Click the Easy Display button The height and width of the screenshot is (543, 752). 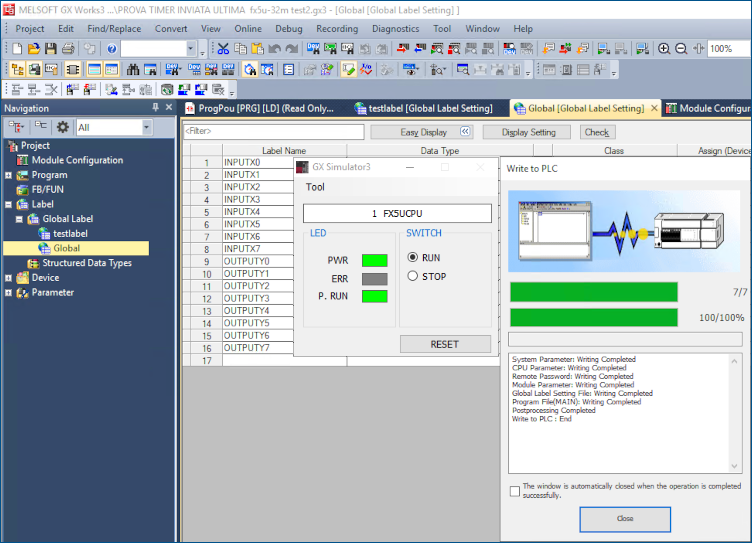click(x=422, y=132)
